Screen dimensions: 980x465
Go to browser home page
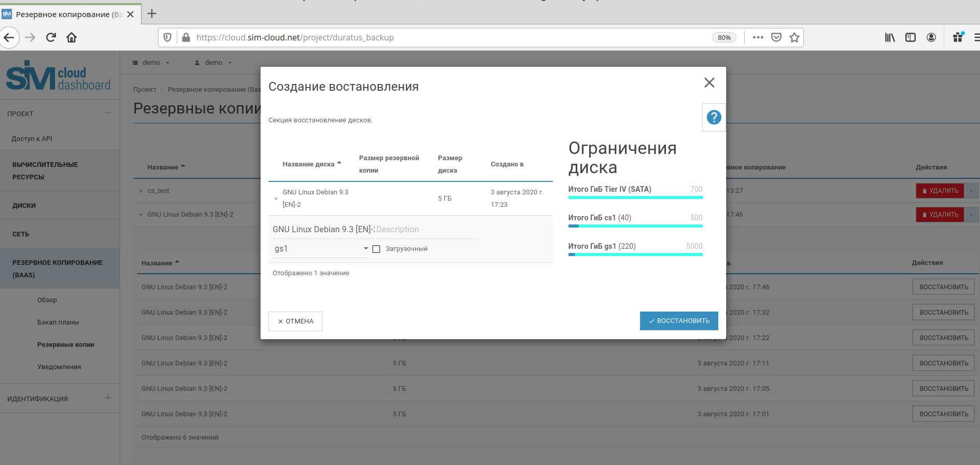(x=72, y=37)
